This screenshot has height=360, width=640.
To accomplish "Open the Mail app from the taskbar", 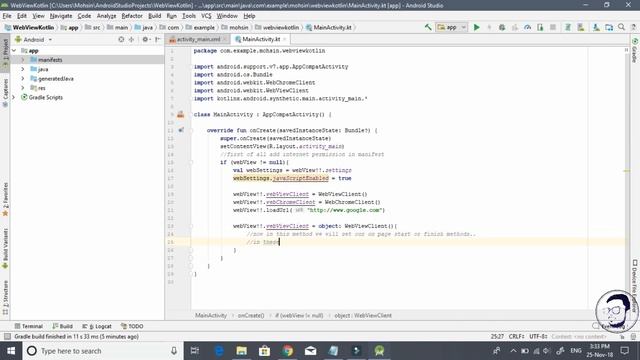I will pyautogui.click(x=310, y=351).
